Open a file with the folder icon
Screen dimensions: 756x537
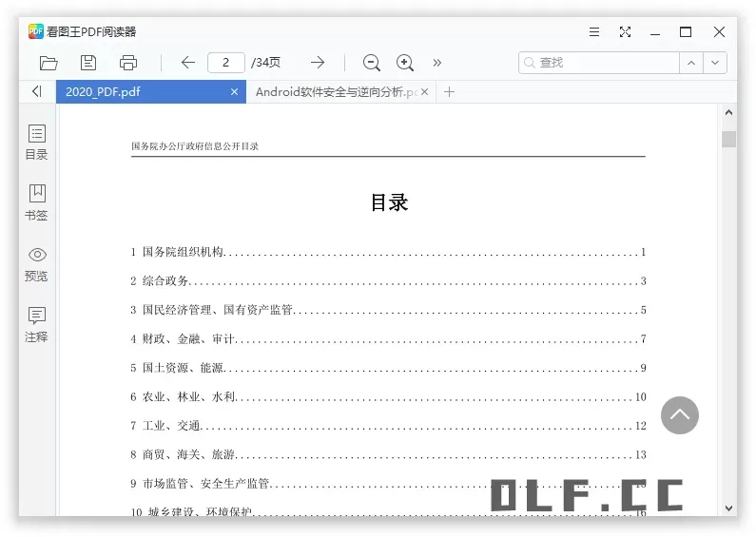(x=48, y=63)
